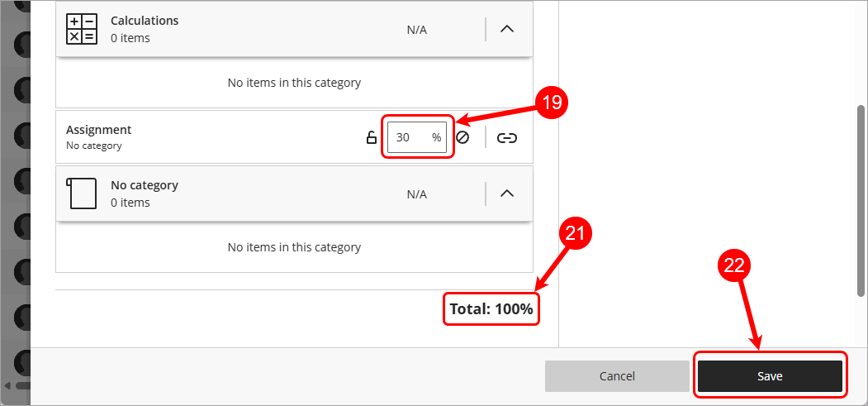The height and width of the screenshot is (406, 868).
Task: Exclude Assignment using the circle-slash icon
Action: [x=462, y=137]
